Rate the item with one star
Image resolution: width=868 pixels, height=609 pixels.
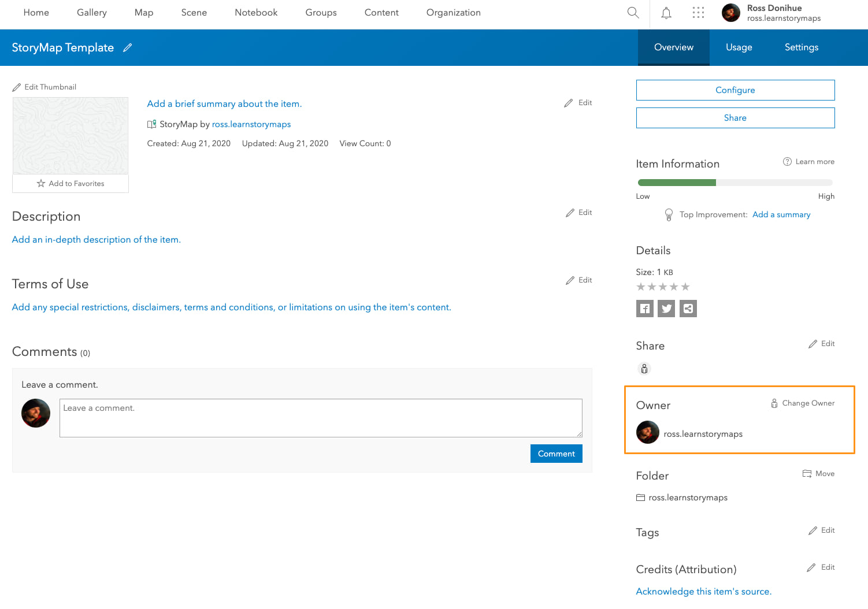(x=641, y=287)
